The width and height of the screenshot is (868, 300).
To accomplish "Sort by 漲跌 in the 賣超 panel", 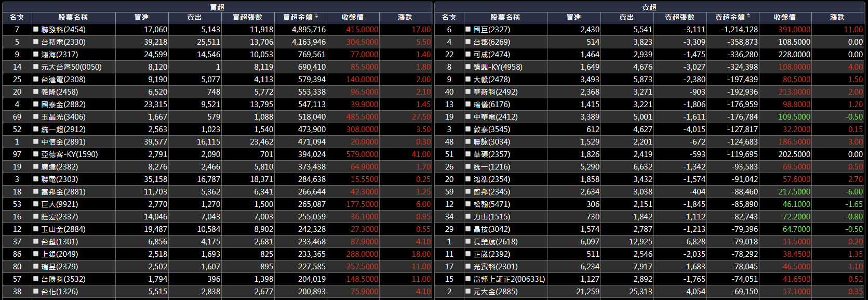I will pyautogui.click(x=837, y=18).
